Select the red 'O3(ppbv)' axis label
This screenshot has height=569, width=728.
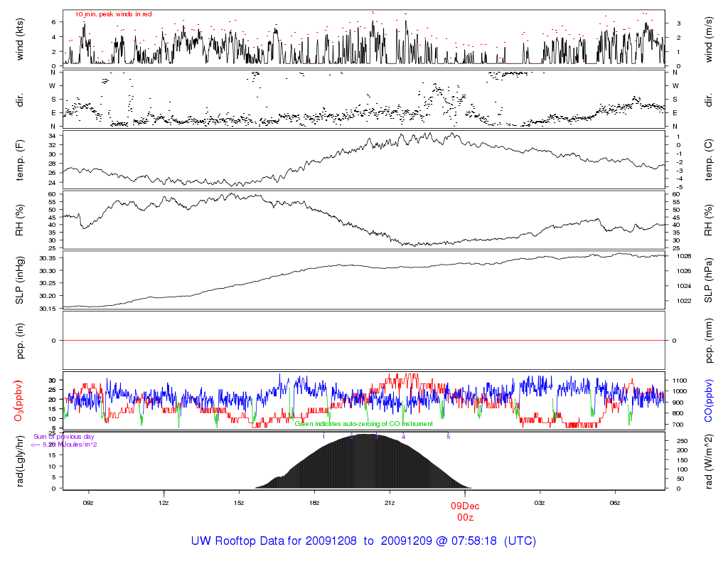click(x=18, y=401)
